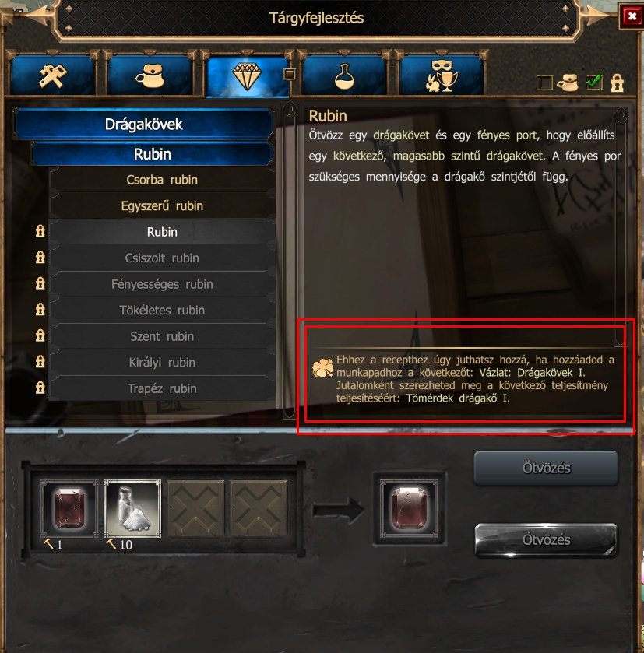
Task: Switch to the bag crafting tab
Action: [x=150, y=75]
